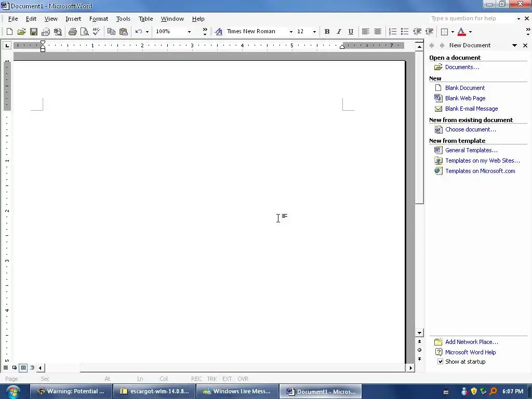Viewport: 532px width, 399px height.
Task: Switch to Windows Live Messenger taskbar button
Action: pos(237,392)
